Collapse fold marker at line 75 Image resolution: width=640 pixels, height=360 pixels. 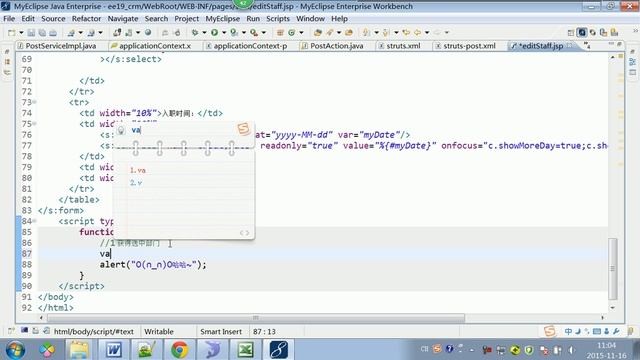(34, 124)
